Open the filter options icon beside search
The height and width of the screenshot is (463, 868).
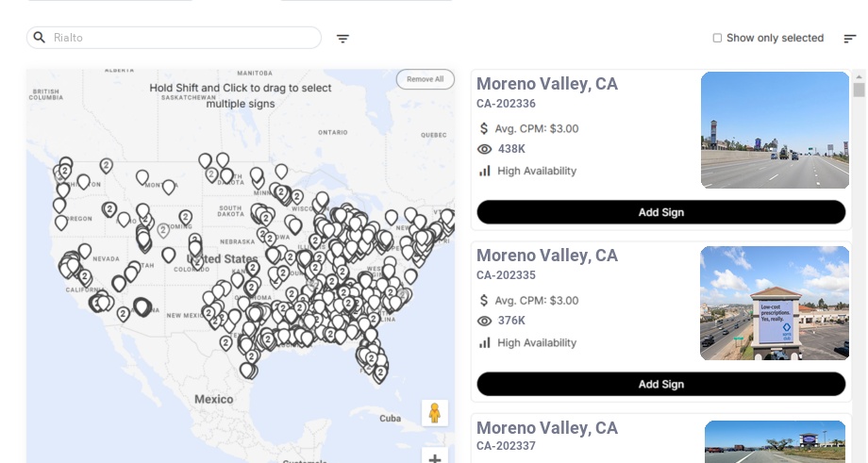click(342, 39)
